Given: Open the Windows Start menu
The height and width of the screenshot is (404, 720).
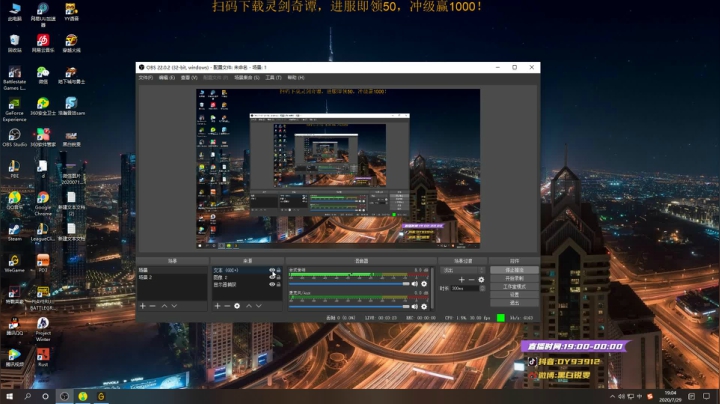Looking at the screenshot, I should tap(9, 396).
